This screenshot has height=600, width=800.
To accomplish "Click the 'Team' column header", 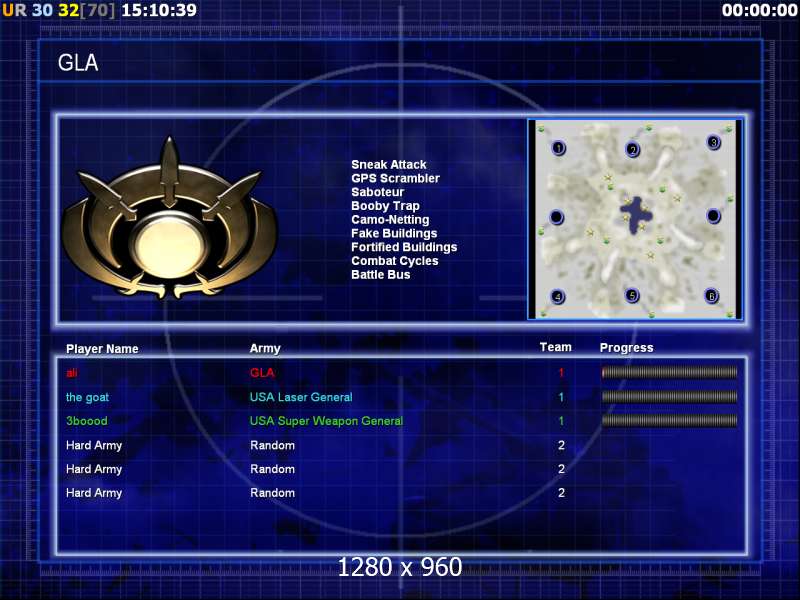I will pos(556,347).
